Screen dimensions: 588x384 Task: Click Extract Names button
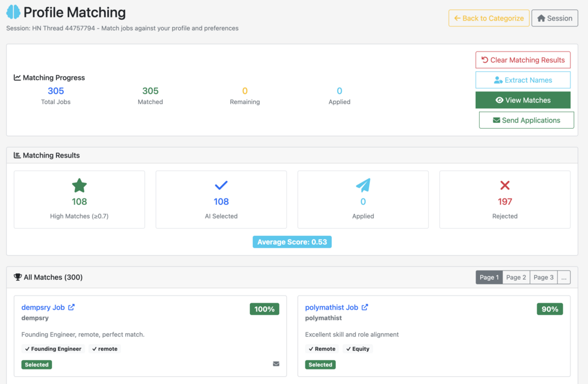(522, 80)
